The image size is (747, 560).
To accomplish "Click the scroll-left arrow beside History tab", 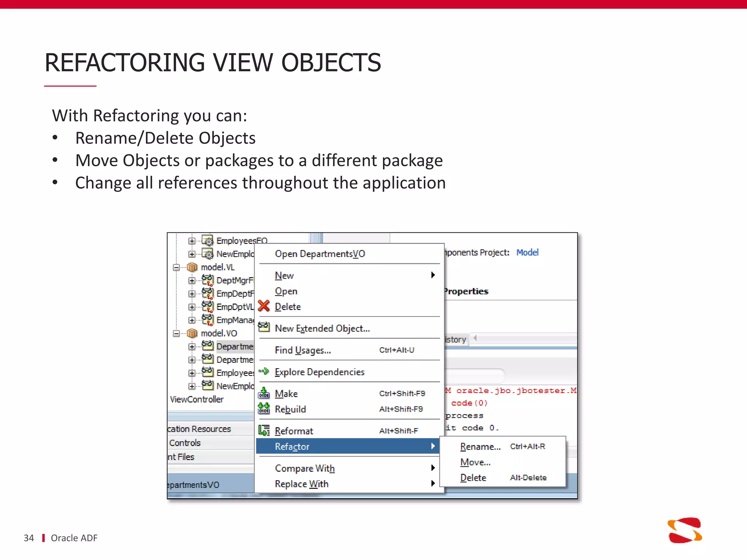I will coord(475,338).
